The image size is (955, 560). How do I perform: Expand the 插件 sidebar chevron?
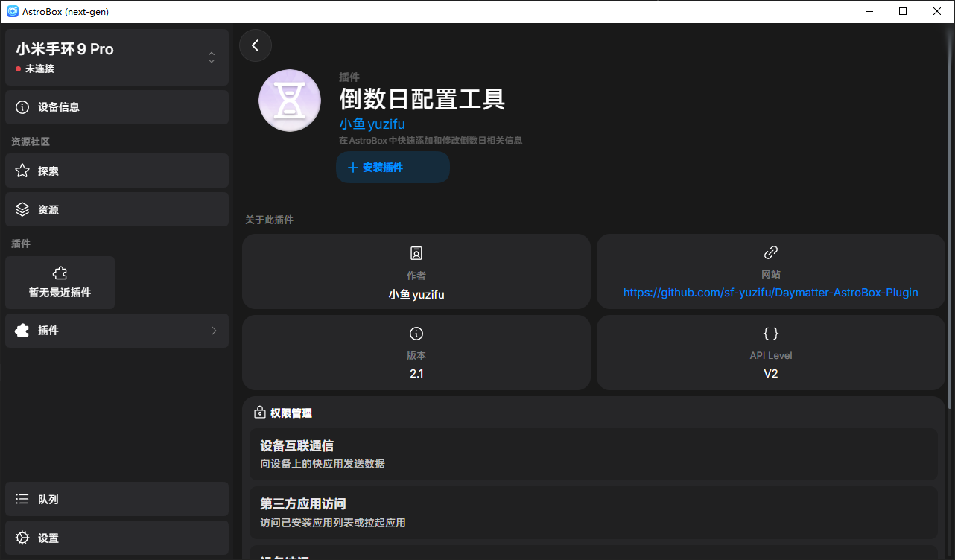coord(214,331)
